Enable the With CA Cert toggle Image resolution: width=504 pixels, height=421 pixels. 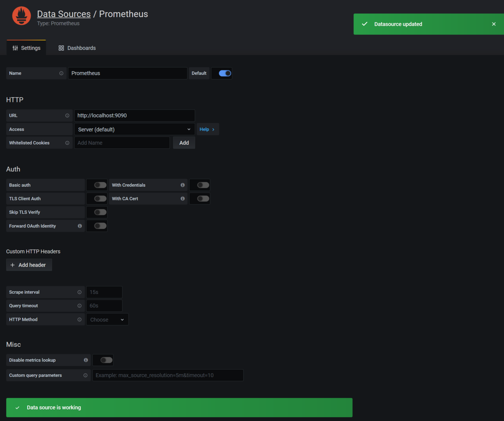point(203,199)
